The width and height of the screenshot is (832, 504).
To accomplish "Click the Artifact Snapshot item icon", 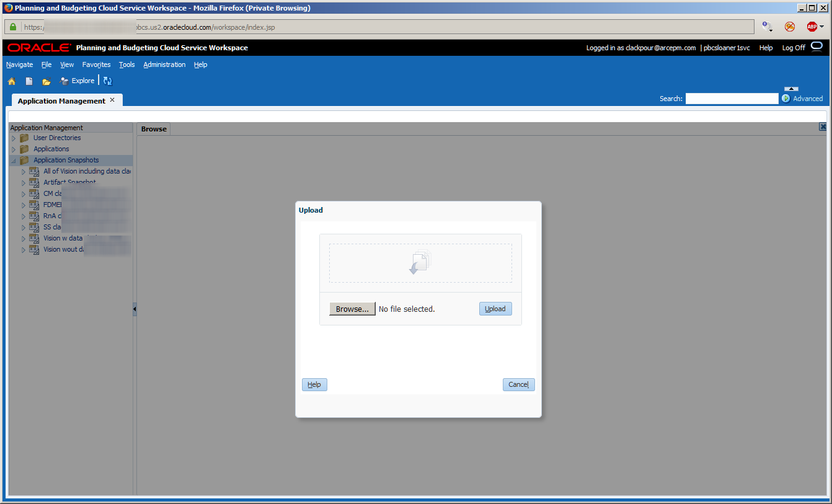I will tap(34, 182).
